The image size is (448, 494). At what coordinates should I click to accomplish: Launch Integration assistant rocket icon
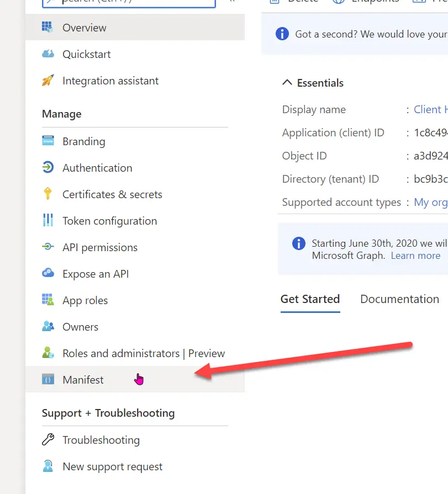pos(48,81)
